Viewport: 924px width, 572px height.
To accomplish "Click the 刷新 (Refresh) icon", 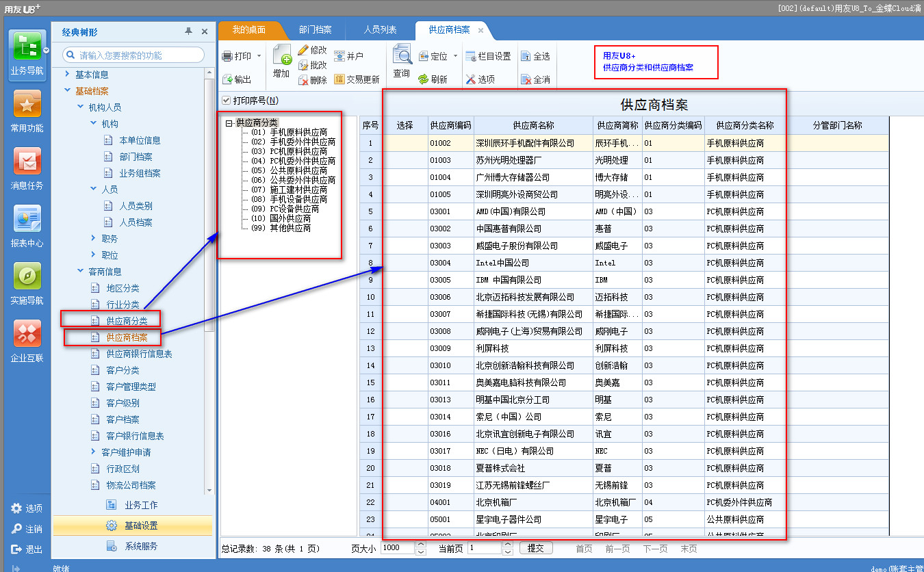I will pos(424,79).
